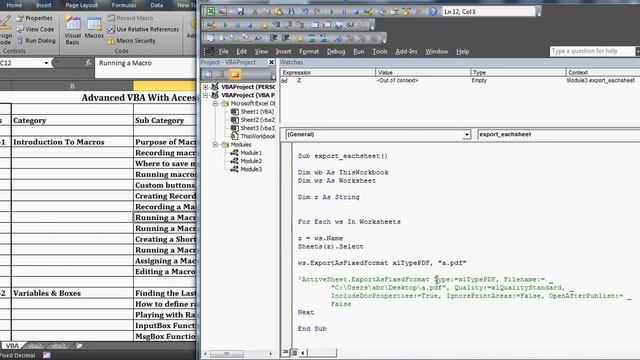
Task: Open the Window menu in VBA editor
Action: (437, 51)
